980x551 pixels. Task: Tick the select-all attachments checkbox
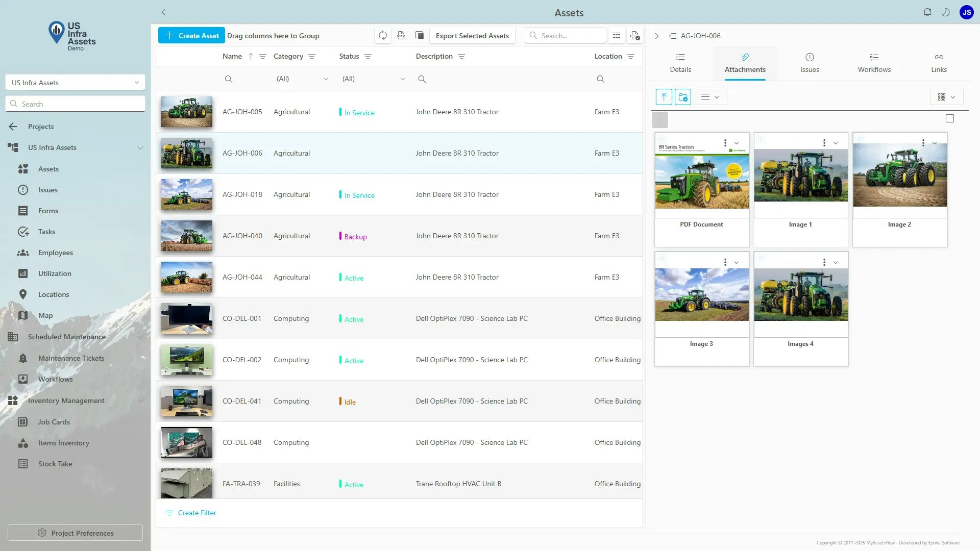tap(950, 118)
